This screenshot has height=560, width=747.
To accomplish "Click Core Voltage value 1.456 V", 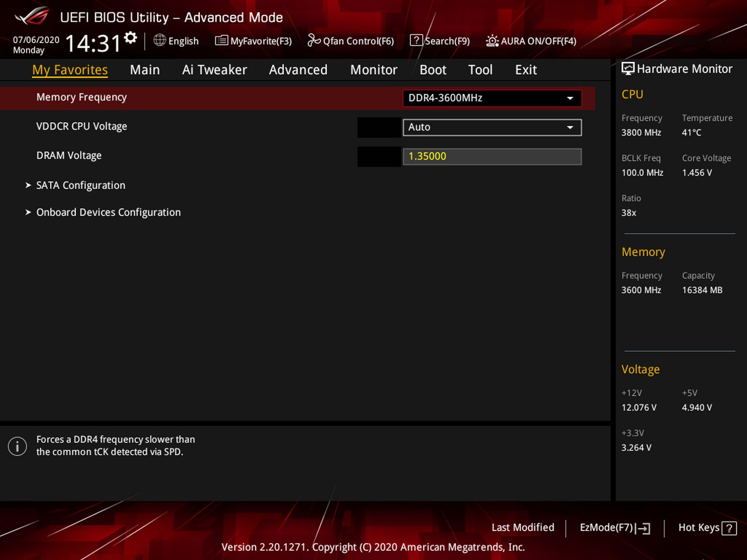I will tap(697, 173).
